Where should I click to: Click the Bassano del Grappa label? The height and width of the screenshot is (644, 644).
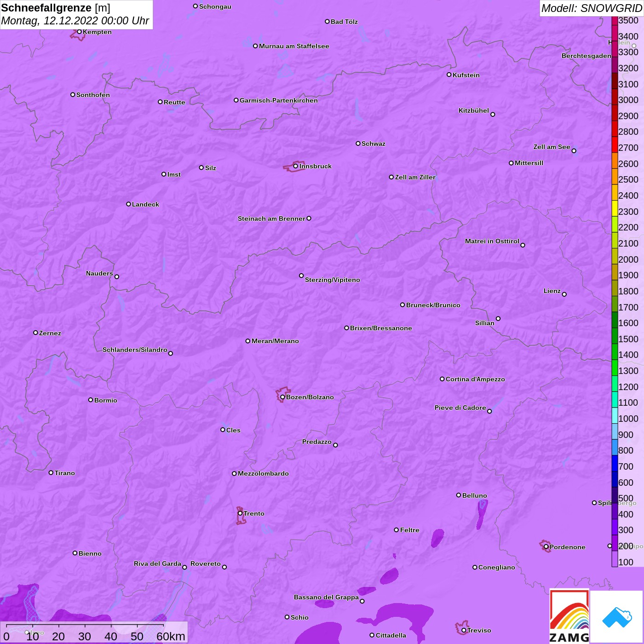tap(327, 597)
